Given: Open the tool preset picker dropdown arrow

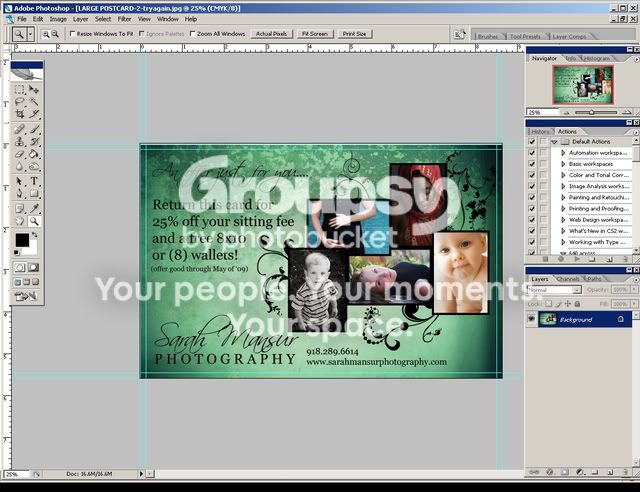Looking at the screenshot, I should tap(30, 34).
